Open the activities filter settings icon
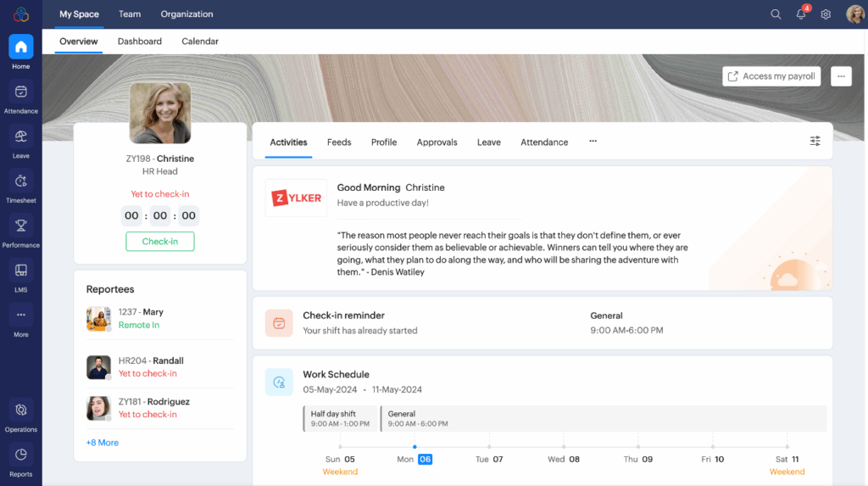 815,142
